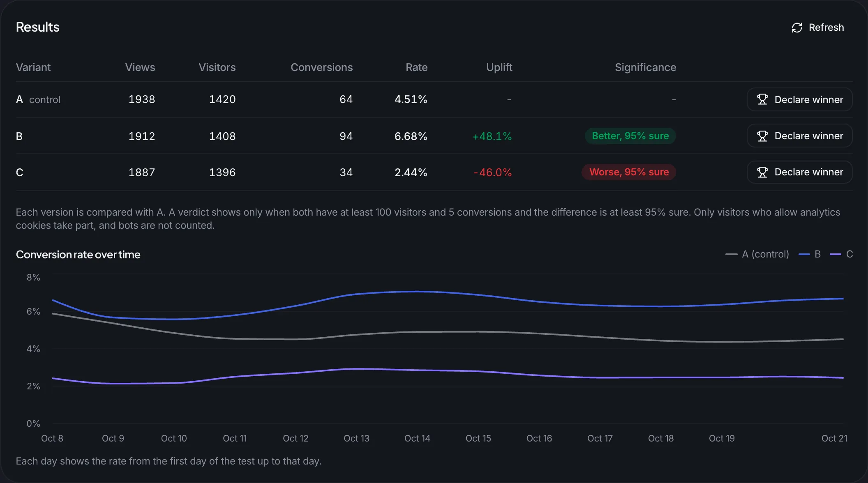Click the 6.68% rate cell

[x=411, y=136]
